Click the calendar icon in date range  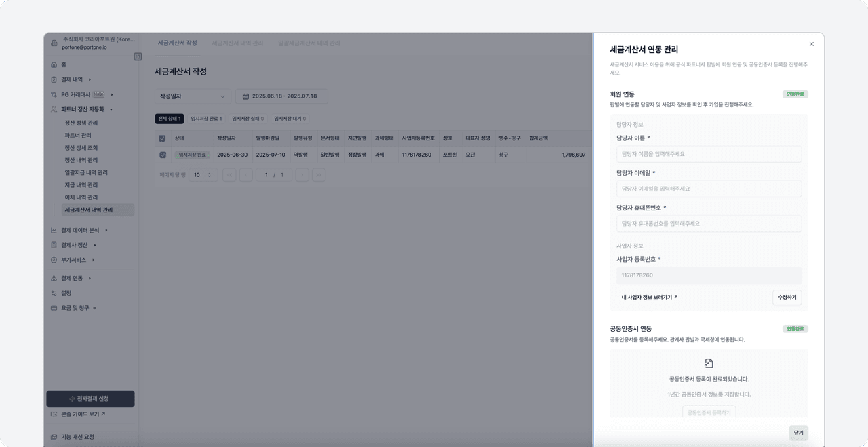pos(245,96)
